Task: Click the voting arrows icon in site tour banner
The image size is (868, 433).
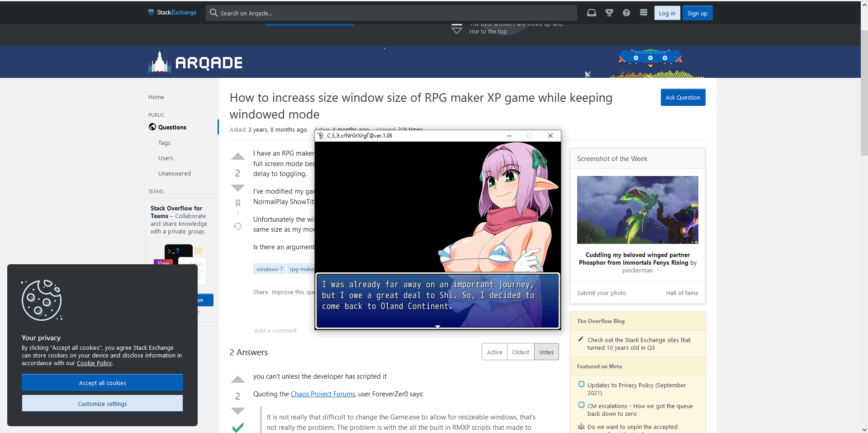Action: pos(457,29)
